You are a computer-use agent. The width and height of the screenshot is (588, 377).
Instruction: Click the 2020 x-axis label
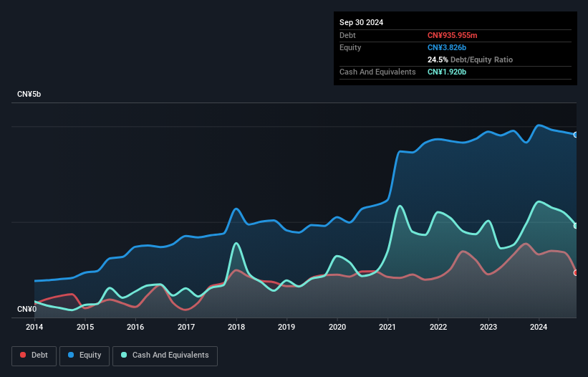337,327
